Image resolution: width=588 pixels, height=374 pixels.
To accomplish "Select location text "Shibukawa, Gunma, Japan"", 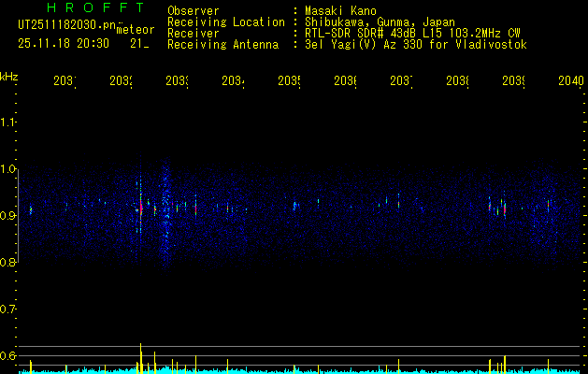I will 380,22.
